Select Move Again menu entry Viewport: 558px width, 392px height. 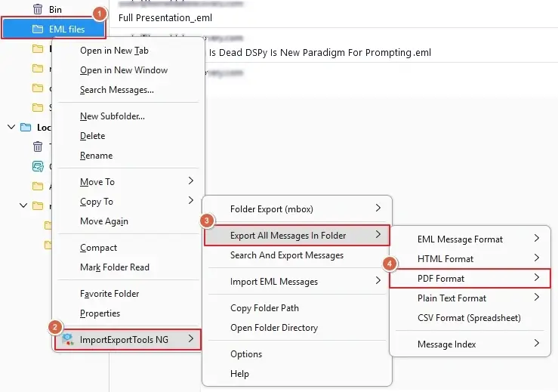(x=128, y=221)
